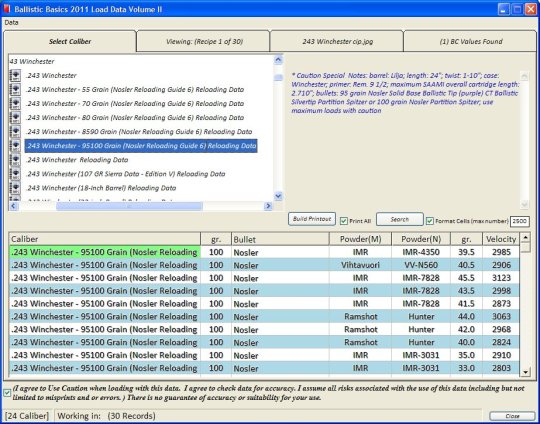Viewport: 540px width, 424px height.
Task: Click the velocity value 2803
Action: 501,368
